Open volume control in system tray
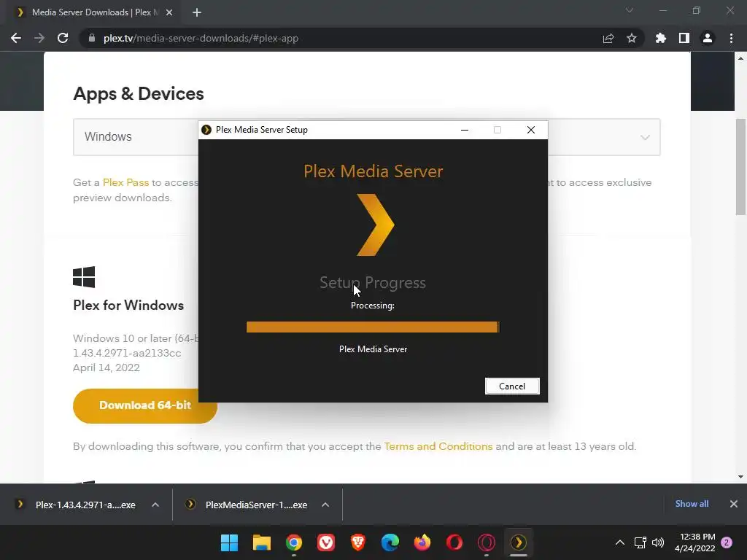The width and height of the screenshot is (747, 560). pyautogui.click(x=658, y=542)
